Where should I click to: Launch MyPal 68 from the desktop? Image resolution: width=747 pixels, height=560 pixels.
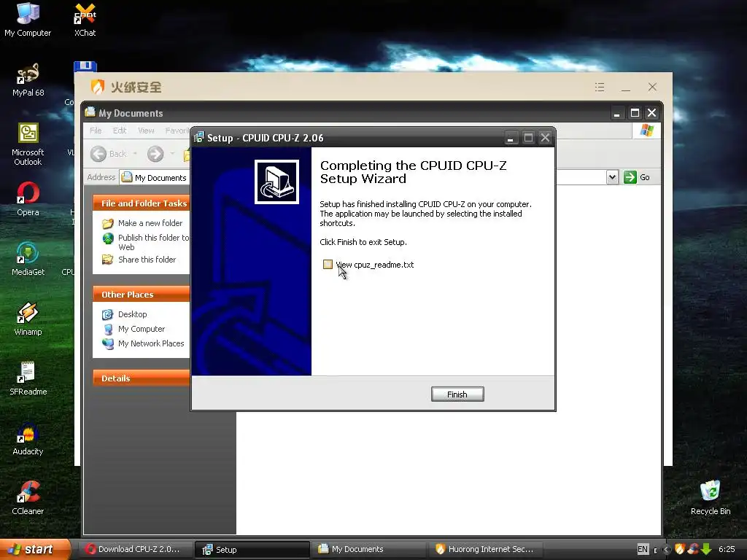point(28,80)
